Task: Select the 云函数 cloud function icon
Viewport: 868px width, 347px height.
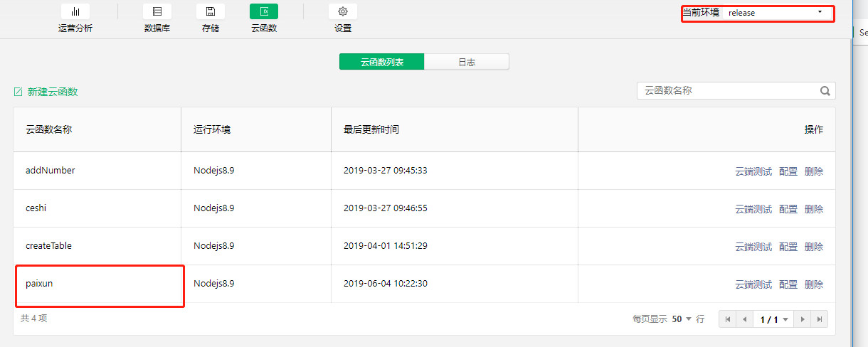Action: 264,11
